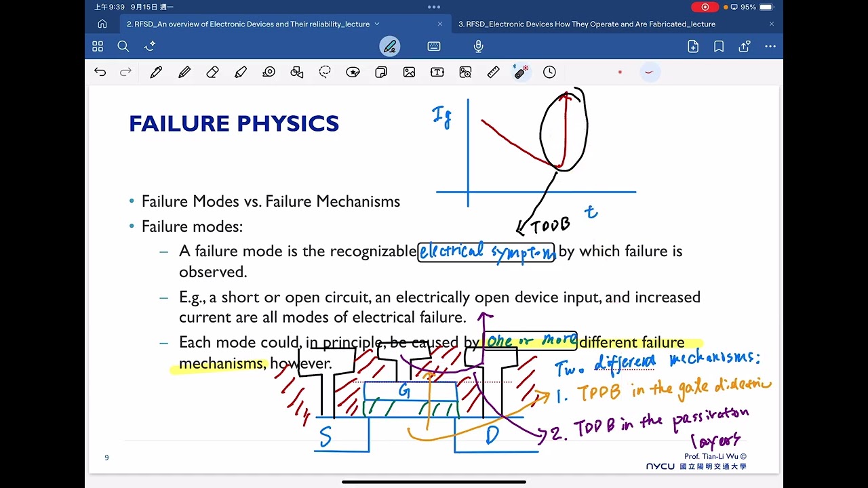
Task: Select the eraser tool
Action: pos(212,72)
